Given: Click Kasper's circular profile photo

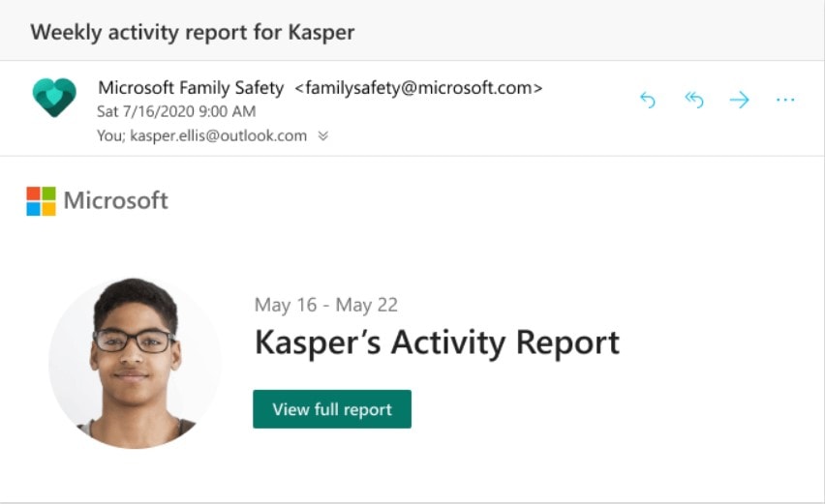Looking at the screenshot, I should click(x=136, y=363).
